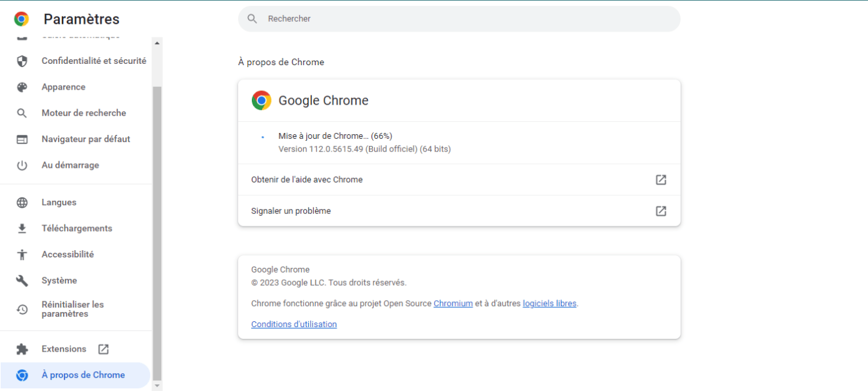Screen dimensions: 868x391
Task: Click the Chrome logo in the version card
Action: coord(261,100)
